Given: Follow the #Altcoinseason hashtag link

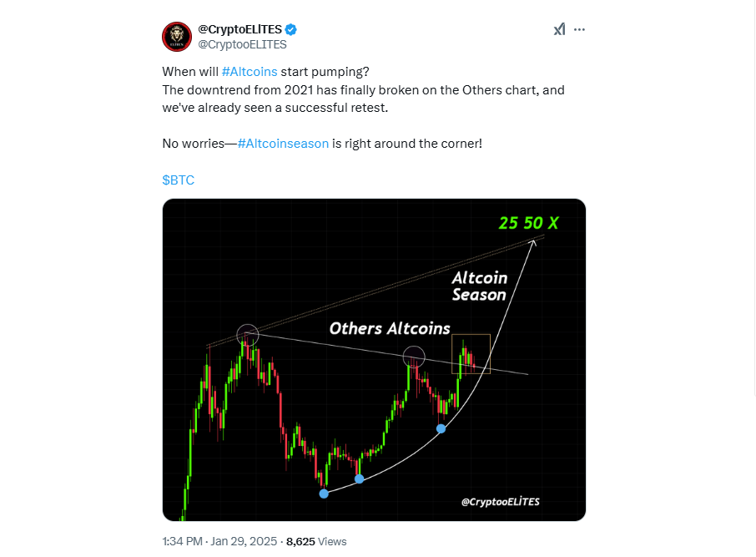Looking at the screenshot, I should [283, 144].
